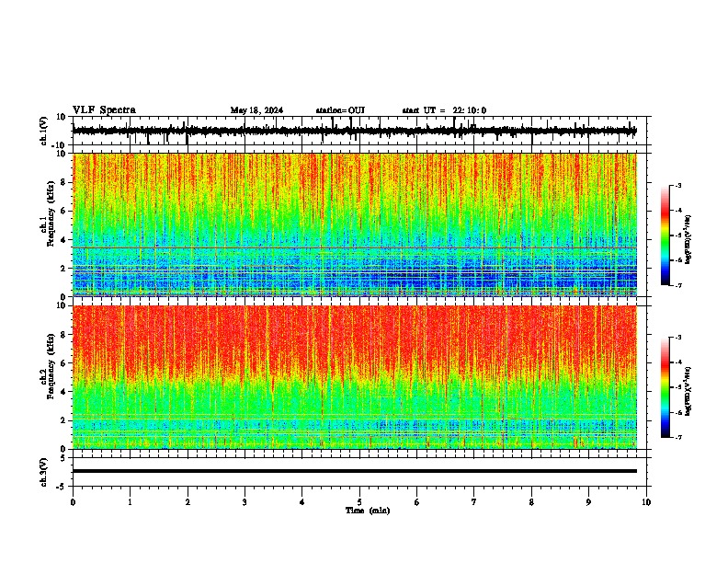Screen dimensions: 728x563
Task: Click the "May 18, 2024" date label
Action: click(x=256, y=110)
